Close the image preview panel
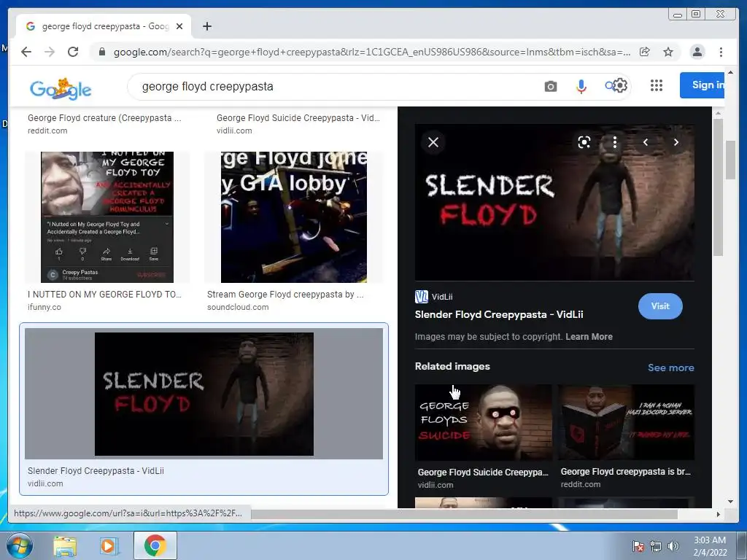Screen dimensions: 747x560 (433, 142)
